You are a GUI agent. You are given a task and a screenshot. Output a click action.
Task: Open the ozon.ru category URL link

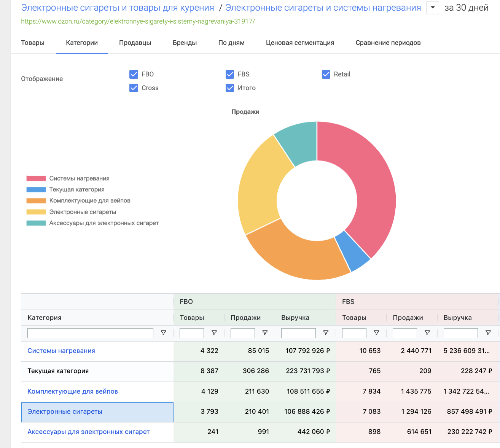pyautogui.click(x=138, y=21)
